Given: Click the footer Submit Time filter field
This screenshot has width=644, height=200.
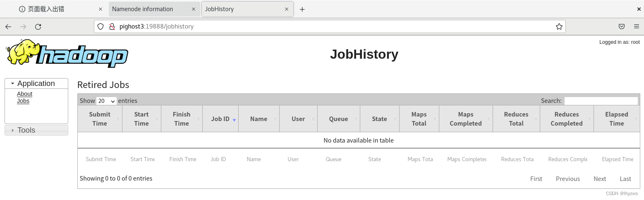Looking at the screenshot, I should click(x=101, y=159).
